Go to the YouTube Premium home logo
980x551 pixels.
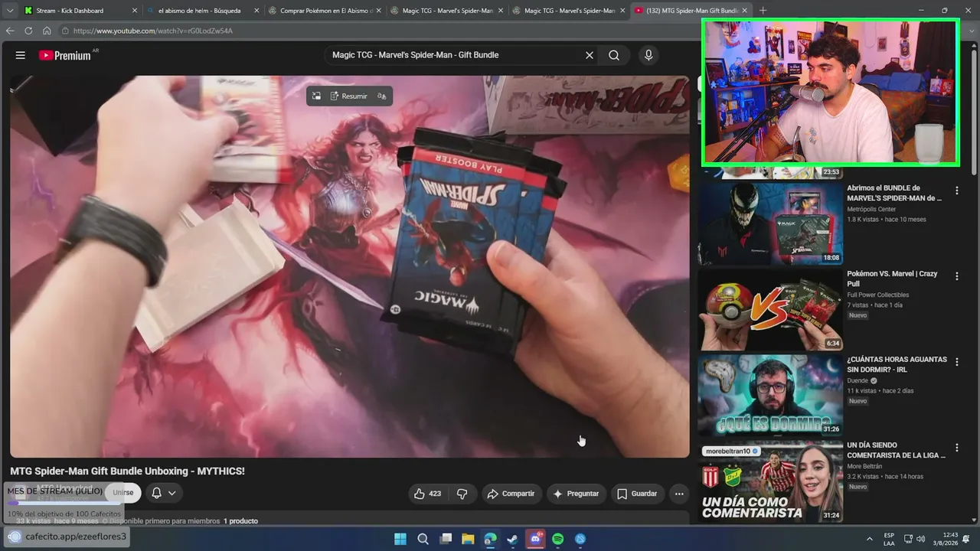64,55
